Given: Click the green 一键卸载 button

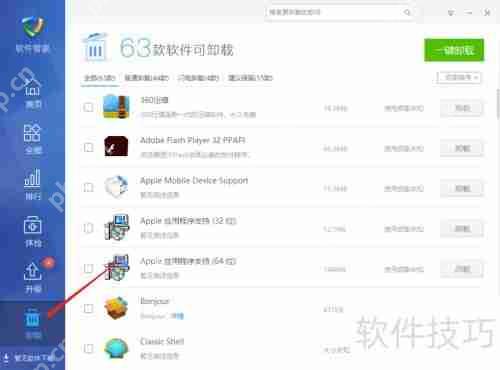Looking at the screenshot, I should [454, 50].
